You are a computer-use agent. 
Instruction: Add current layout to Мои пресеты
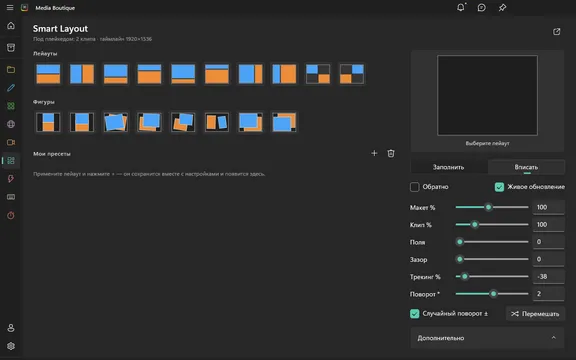point(374,153)
